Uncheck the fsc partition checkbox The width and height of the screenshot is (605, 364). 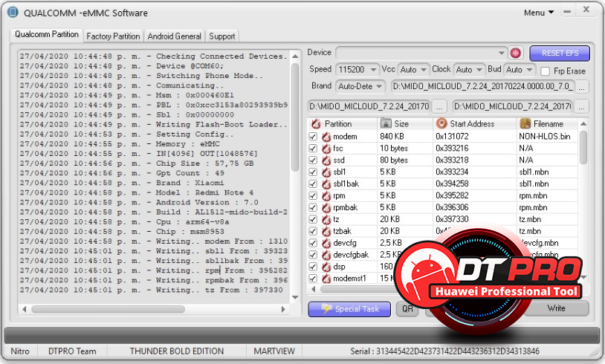pyautogui.click(x=313, y=149)
